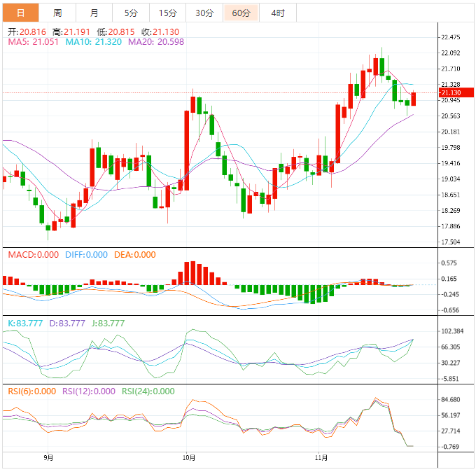Select the 日 (daily) timeframe tab
Image resolution: width=476 pixels, height=472 pixels.
pos(20,13)
